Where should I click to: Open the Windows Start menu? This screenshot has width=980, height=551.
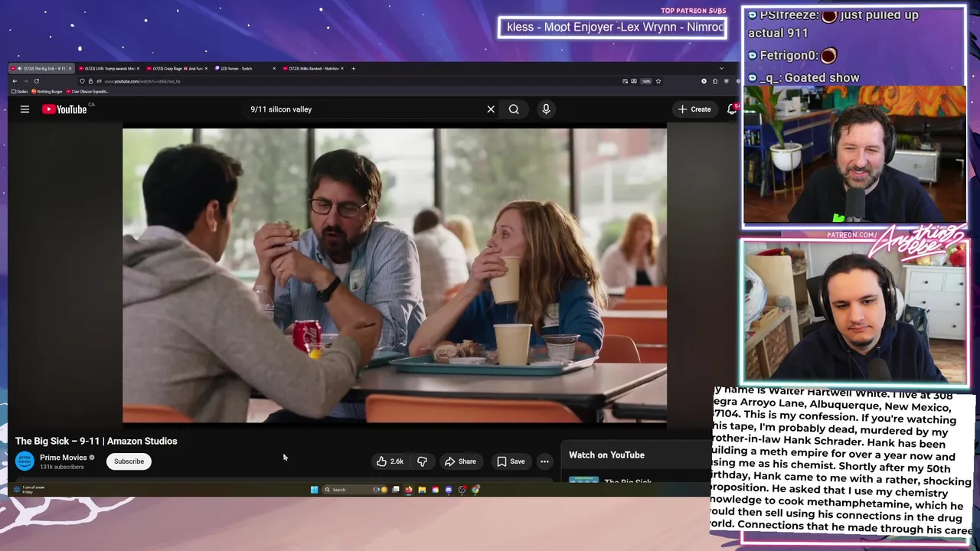[314, 490]
